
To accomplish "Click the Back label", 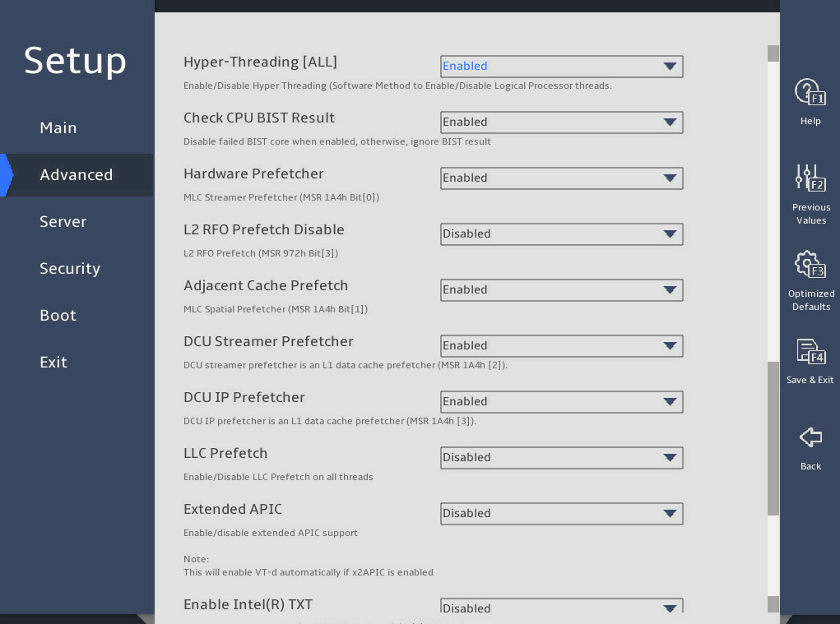I will pyautogui.click(x=810, y=466).
